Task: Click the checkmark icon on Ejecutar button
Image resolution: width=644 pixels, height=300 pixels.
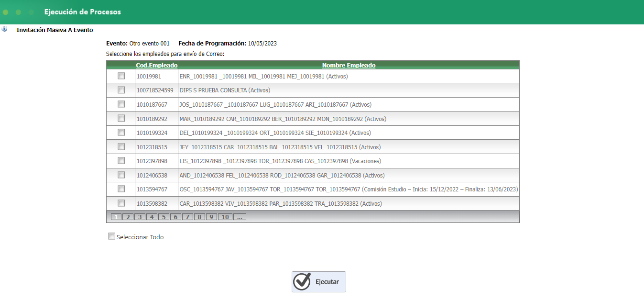Action: pos(302,282)
